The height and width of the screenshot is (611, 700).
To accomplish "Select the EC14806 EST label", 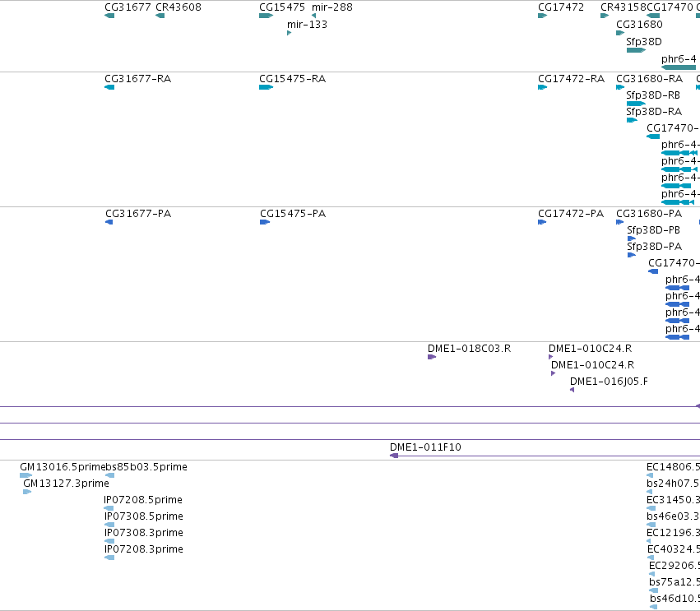I will pos(673,467).
